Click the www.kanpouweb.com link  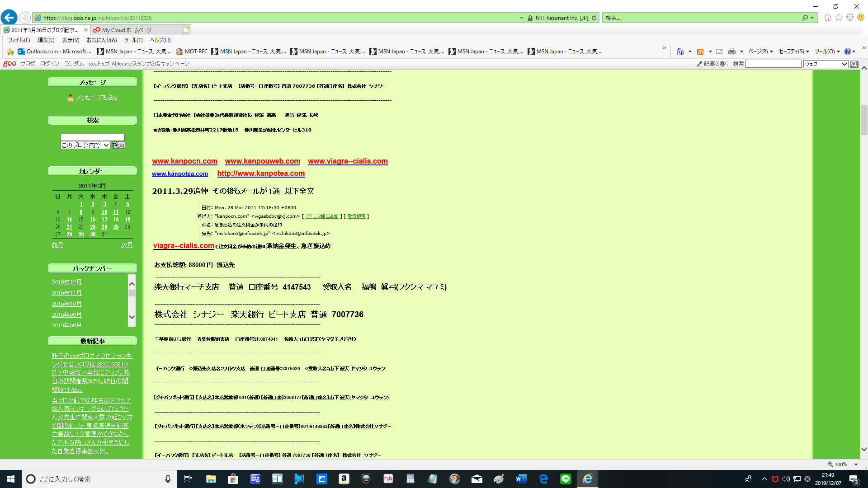[x=263, y=161]
